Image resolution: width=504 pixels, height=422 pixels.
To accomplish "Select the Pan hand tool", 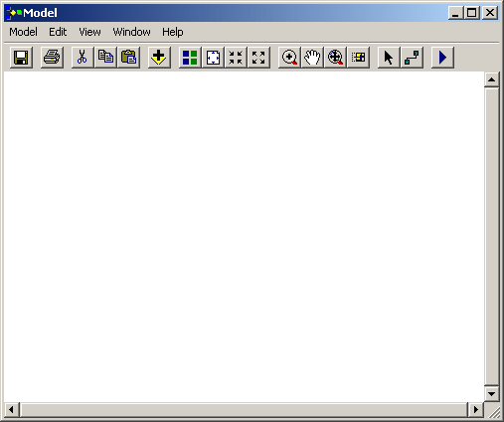I will pos(312,58).
